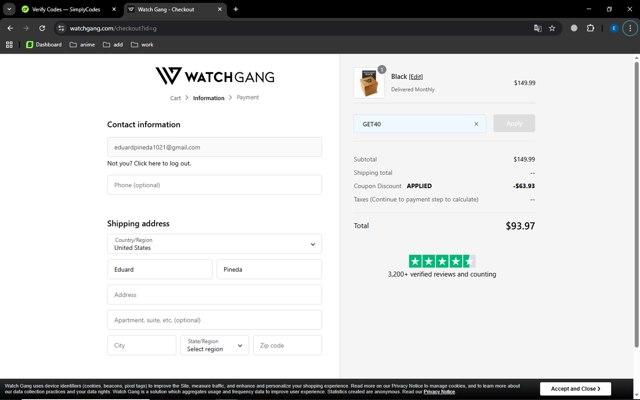This screenshot has width=640, height=400.
Task: Open the browser extensions puzzle icon
Action: [590, 28]
